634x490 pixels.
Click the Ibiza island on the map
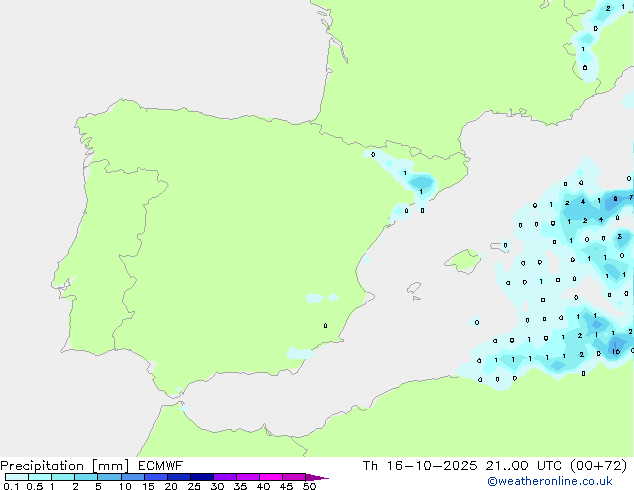point(414,288)
